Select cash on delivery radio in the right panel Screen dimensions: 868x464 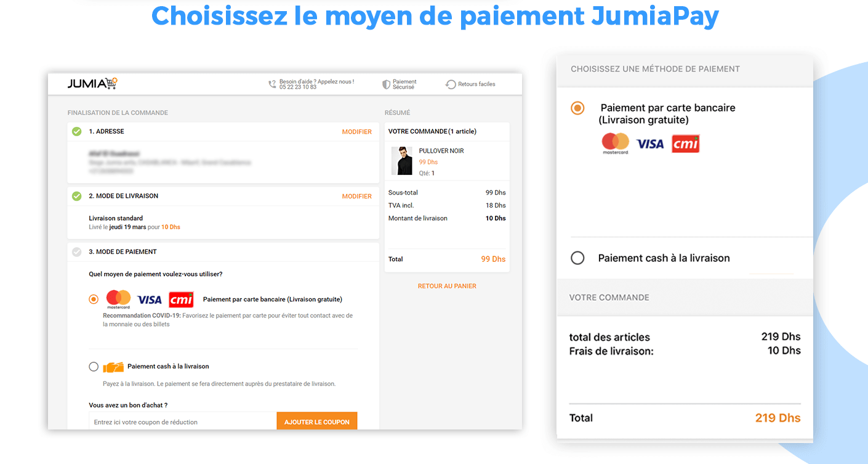[x=577, y=258]
